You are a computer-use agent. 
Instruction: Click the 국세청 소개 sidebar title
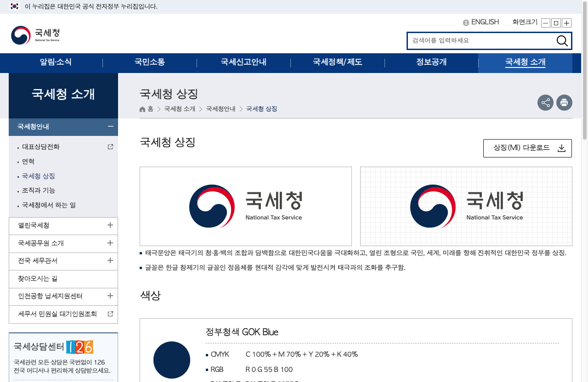63,94
